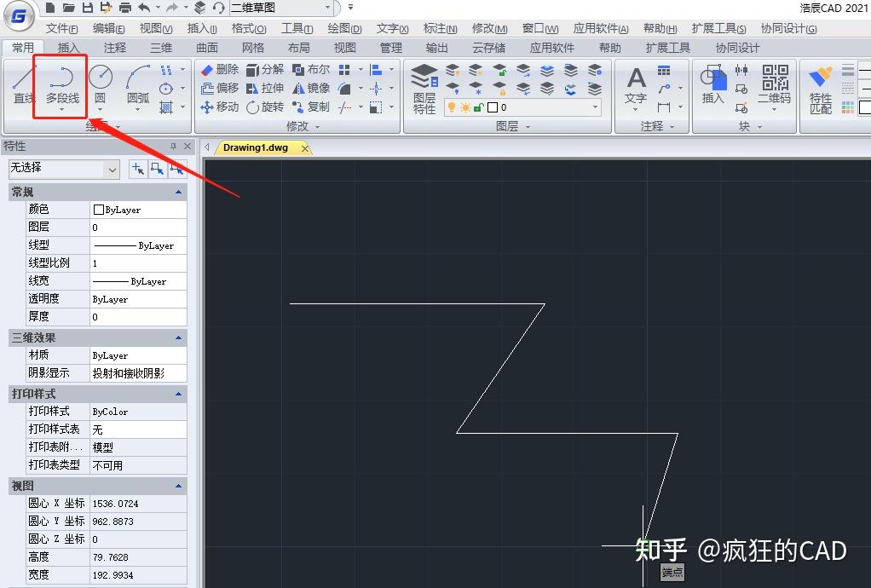Open the 标注 menu

click(440, 28)
